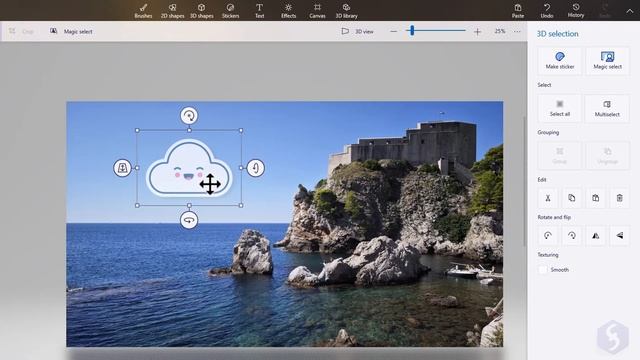Toggle the Smooth texturing checkbox
Screen dimensions: 640x360
tap(542, 269)
